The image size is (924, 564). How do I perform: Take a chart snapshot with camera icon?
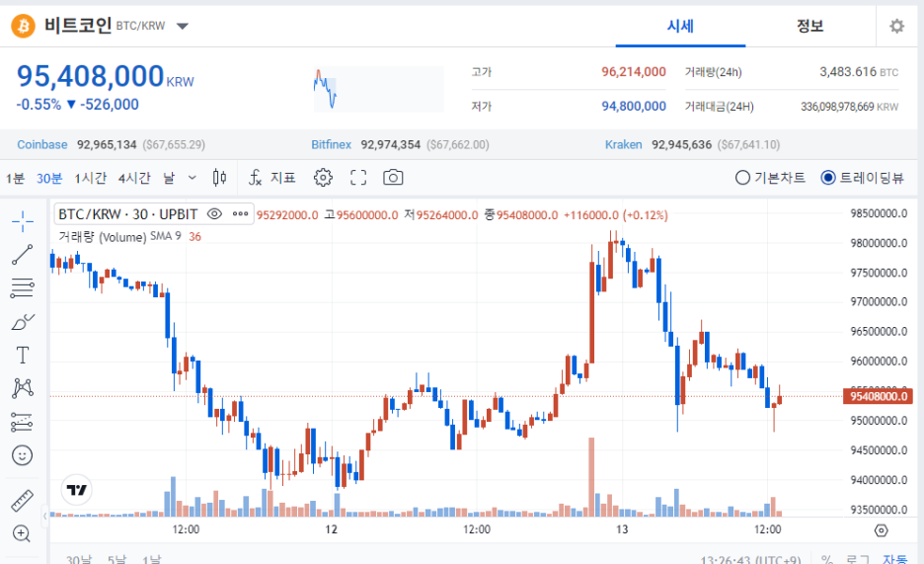393,178
